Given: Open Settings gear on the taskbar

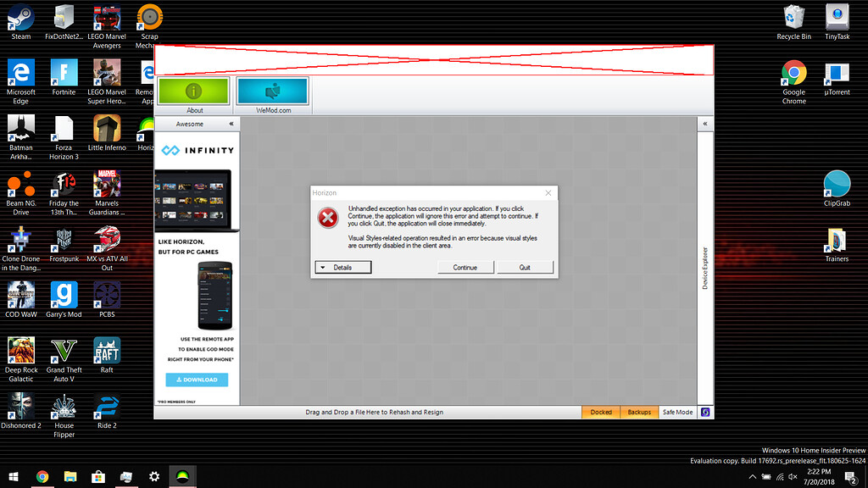Looking at the screenshot, I should coord(154,476).
